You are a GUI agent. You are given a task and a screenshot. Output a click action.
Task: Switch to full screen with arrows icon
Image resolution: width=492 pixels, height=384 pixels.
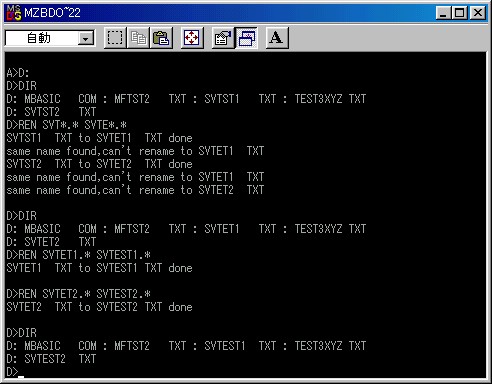(x=192, y=38)
